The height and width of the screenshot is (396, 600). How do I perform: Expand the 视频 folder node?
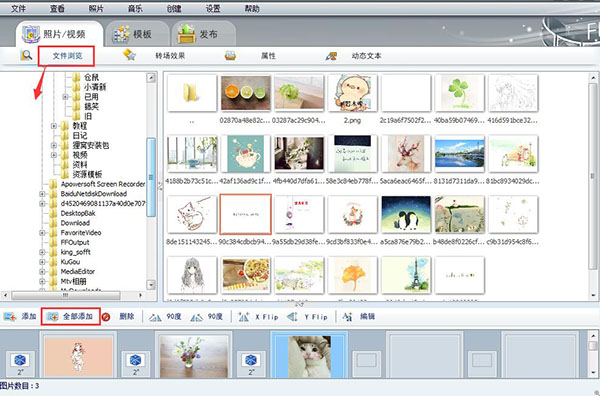54,155
